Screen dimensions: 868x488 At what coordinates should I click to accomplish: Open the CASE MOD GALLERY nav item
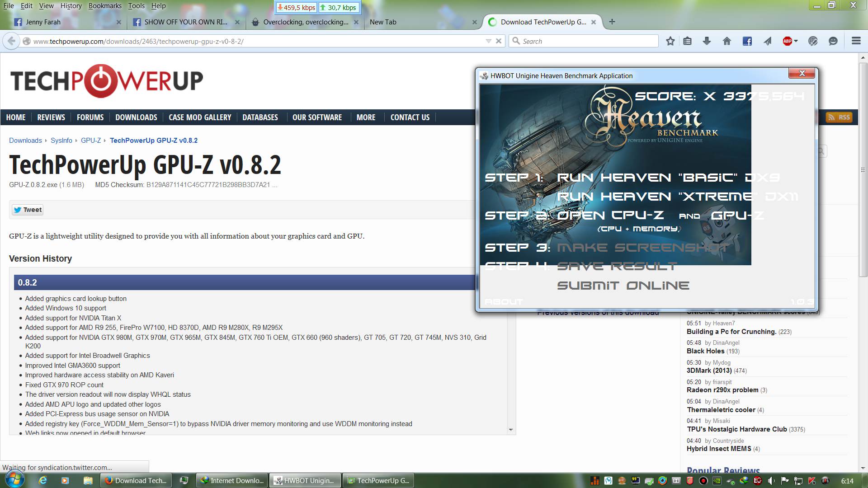pos(200,117)
